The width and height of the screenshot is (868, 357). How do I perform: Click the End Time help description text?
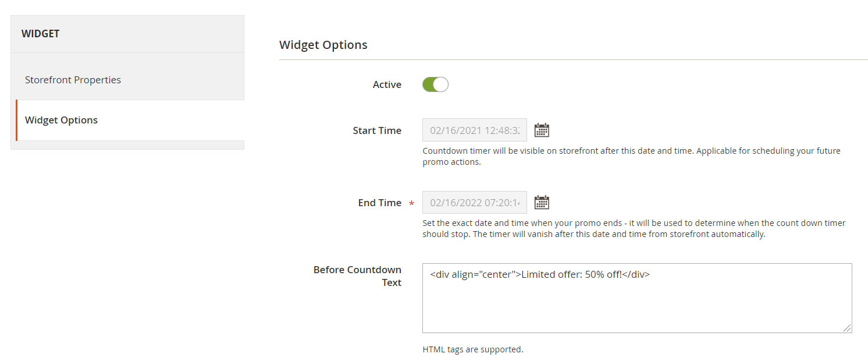pos(634,228)
